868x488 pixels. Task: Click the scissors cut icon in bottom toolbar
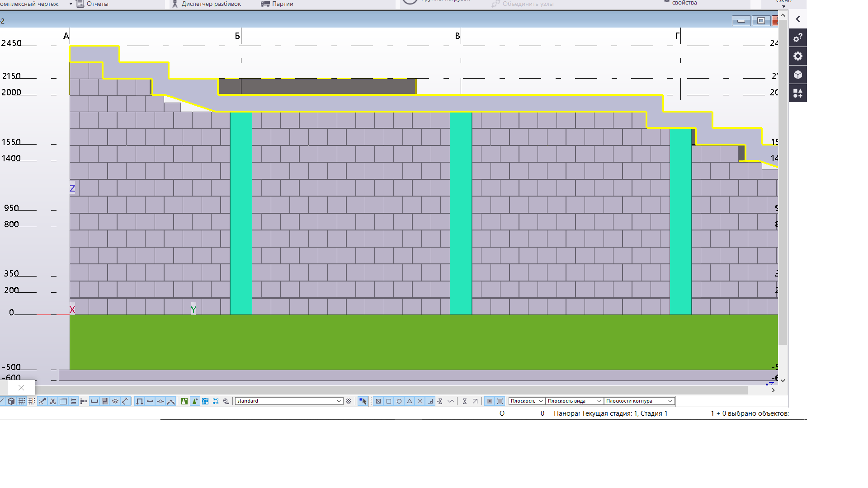[53, 401]
